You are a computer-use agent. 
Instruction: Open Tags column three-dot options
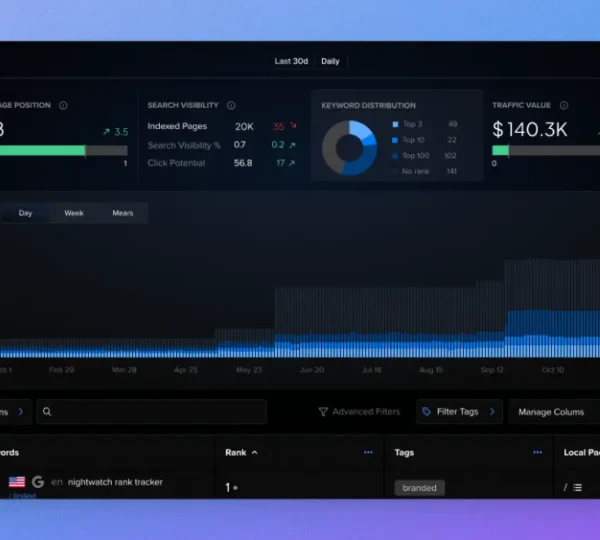tap(538, 453)
